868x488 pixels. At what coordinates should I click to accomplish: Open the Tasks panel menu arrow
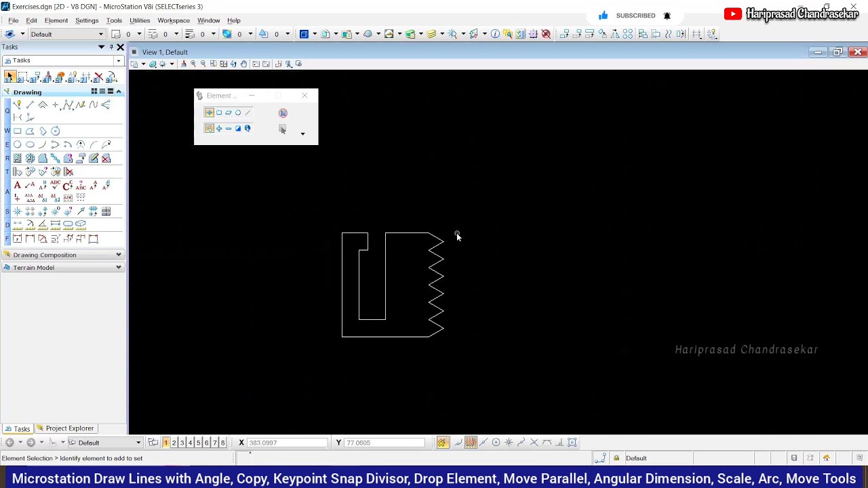[x=101, y=47]
